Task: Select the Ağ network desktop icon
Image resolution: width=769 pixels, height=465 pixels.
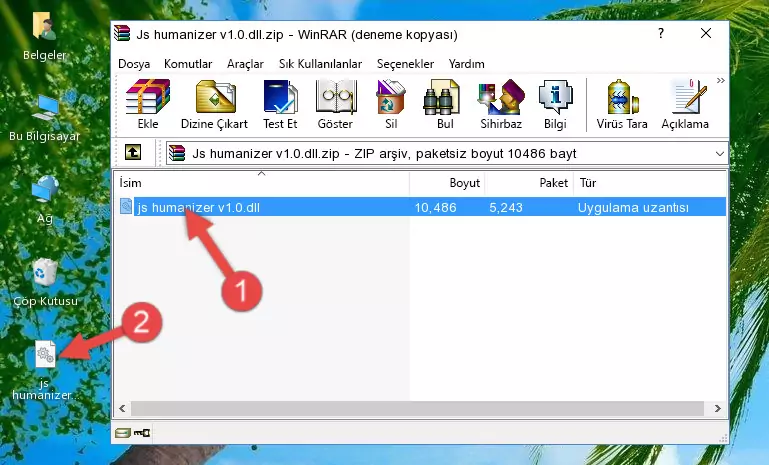Action: [x=45, y=200]
